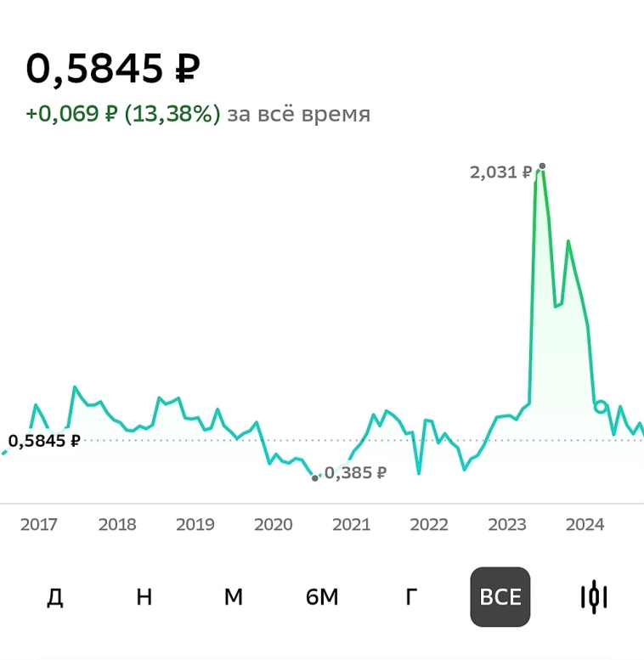Click the "за всё время" period text
Viewport: 644px width, 660px height.
(x=298, y=114)
